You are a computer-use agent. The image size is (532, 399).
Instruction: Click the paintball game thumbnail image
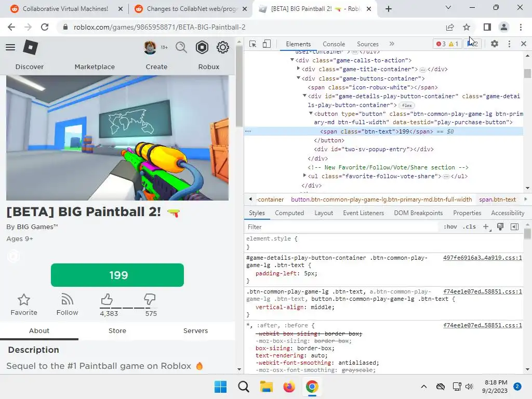click(117, 138)
